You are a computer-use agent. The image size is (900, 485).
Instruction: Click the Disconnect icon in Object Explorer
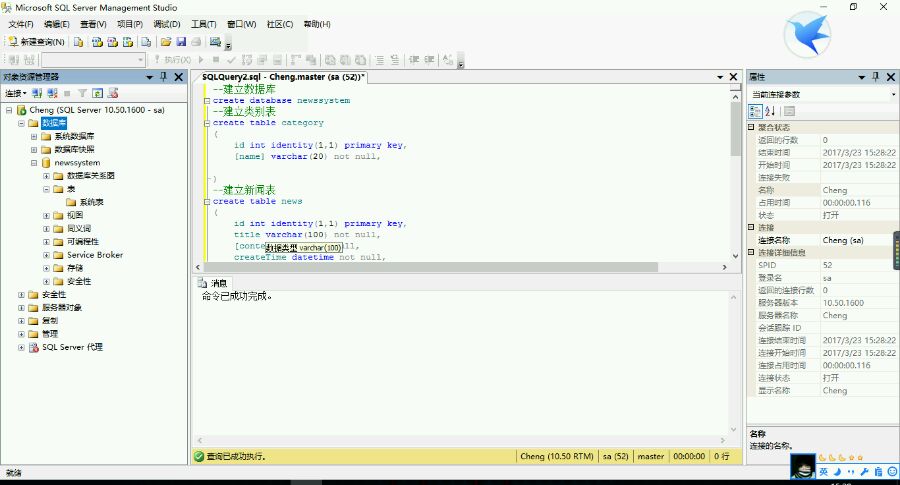coord(53,93)
